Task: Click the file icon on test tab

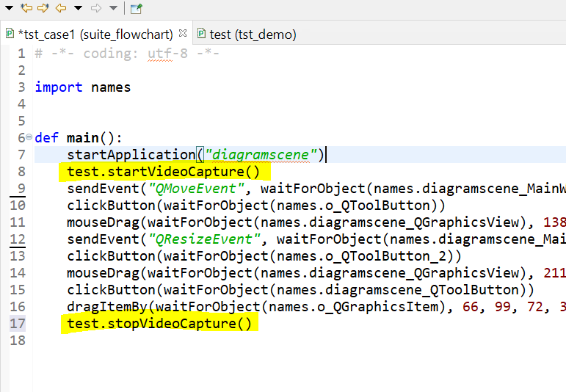Action: coord(202,35)
